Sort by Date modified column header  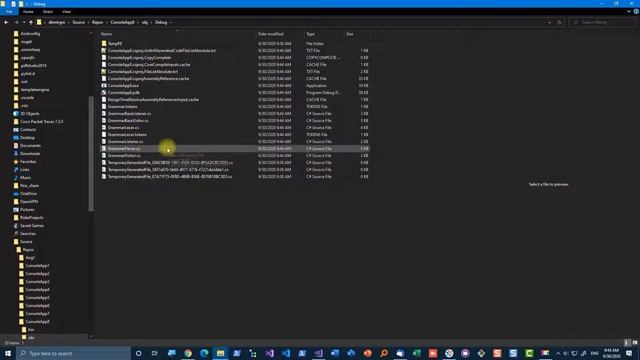pos(271,34)
